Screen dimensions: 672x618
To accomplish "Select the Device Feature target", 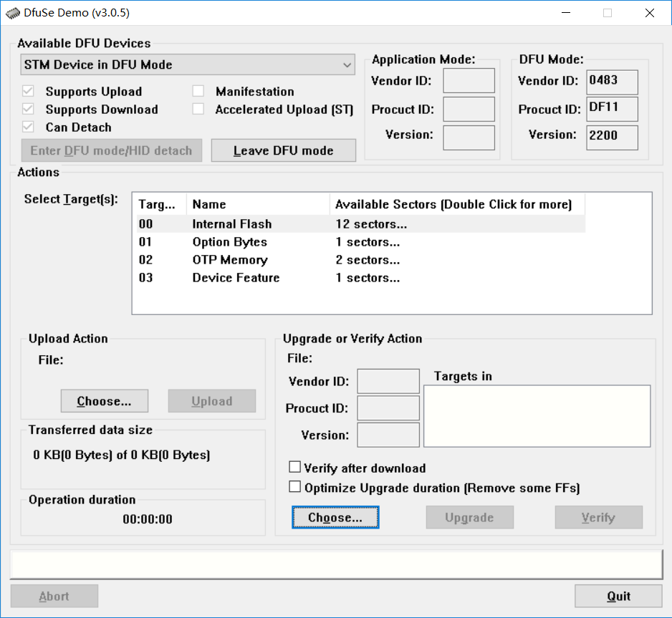I will pyautogui.click(x=235, y=277).
